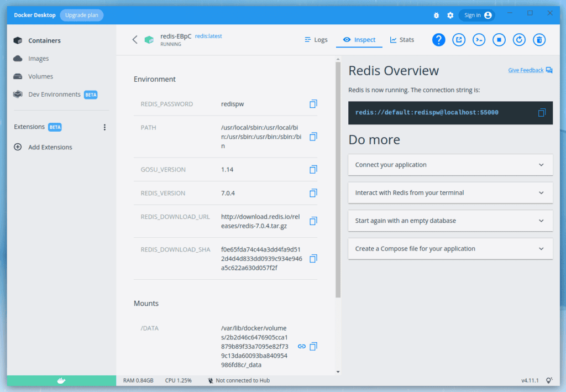Image resolution: width=566 pixels, height=392 pixels.
Task: Switch to the Logs tab
Action: click(x=316, y=40)
